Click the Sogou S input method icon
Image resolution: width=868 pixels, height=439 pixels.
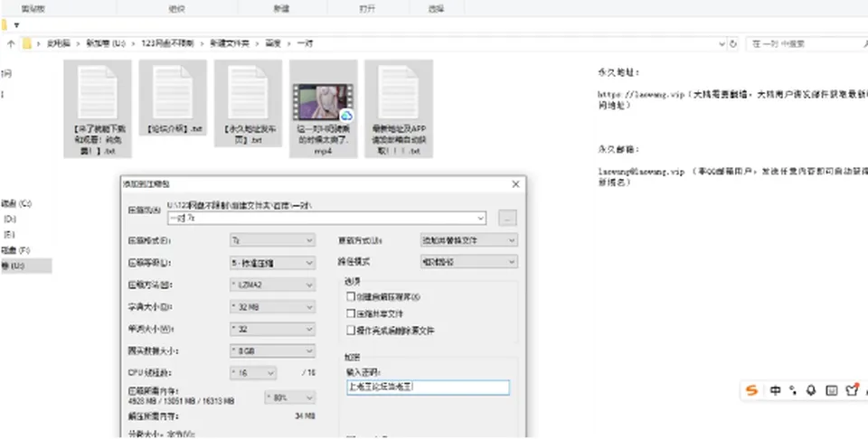751,390
